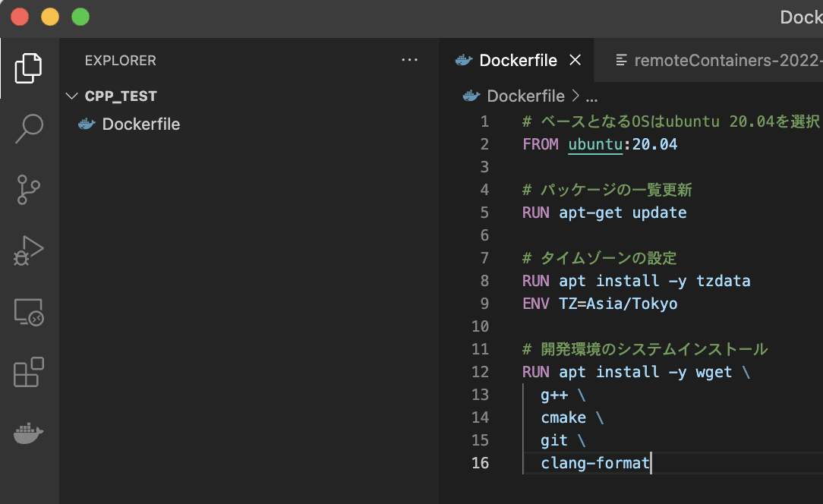Place cursor on 'ENV TZ=Asia/Tokyo' line
Image resolution: width=823 pixels, height=504 pixels.
point(599,304)
